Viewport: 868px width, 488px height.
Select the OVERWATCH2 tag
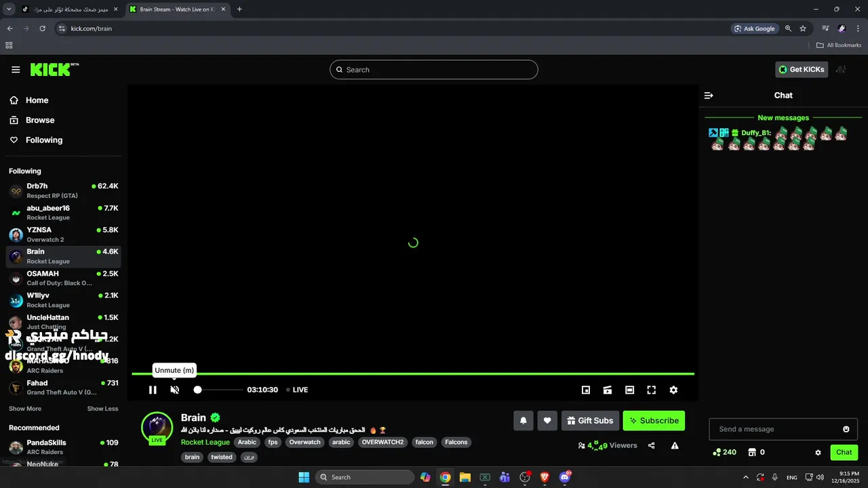point(382,442)
